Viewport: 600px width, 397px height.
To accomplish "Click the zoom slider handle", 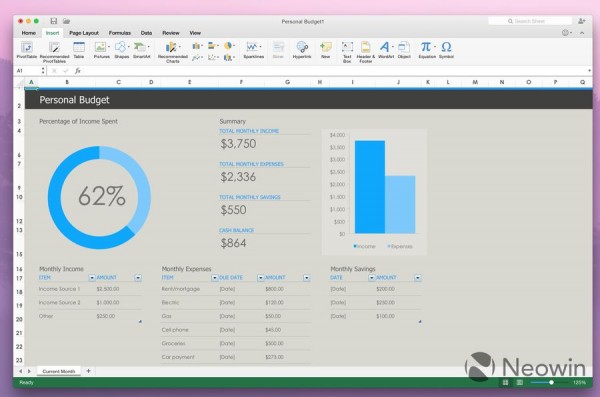I will tap(551, 382).
